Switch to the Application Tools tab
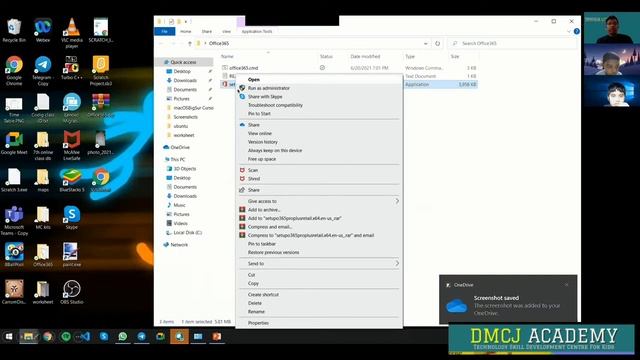This screenshot has height=360, width=640. (257, 31)
